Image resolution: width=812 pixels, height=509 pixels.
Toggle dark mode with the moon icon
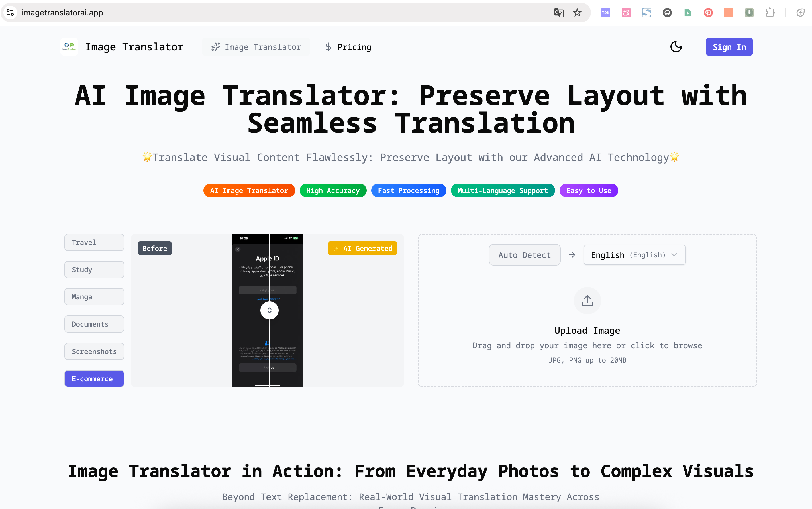pyautogui.click(x=676, y=47)
